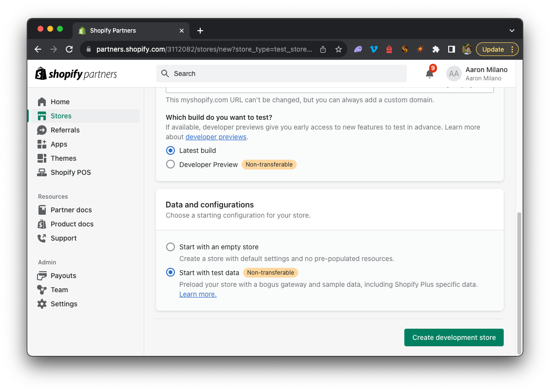Open the Vimeo browser extension
This screenshot has width=550, height=392.
pos(374,50)
